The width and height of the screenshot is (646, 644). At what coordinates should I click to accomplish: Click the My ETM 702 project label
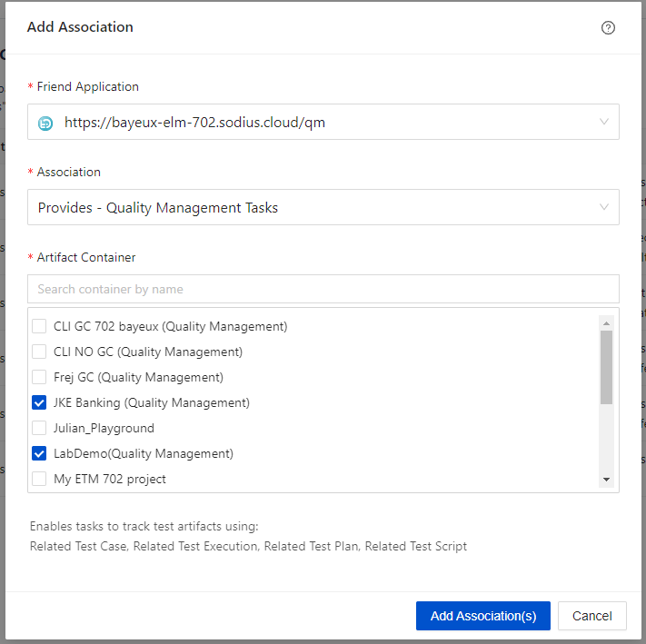(110, 479)
